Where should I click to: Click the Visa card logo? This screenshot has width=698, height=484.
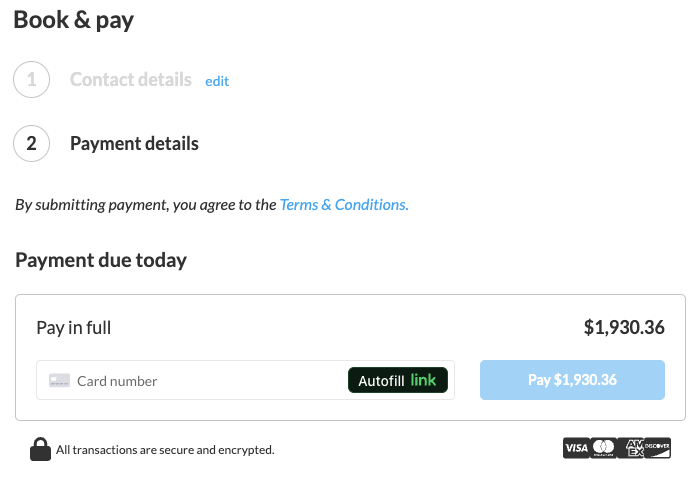coord(576,448)
